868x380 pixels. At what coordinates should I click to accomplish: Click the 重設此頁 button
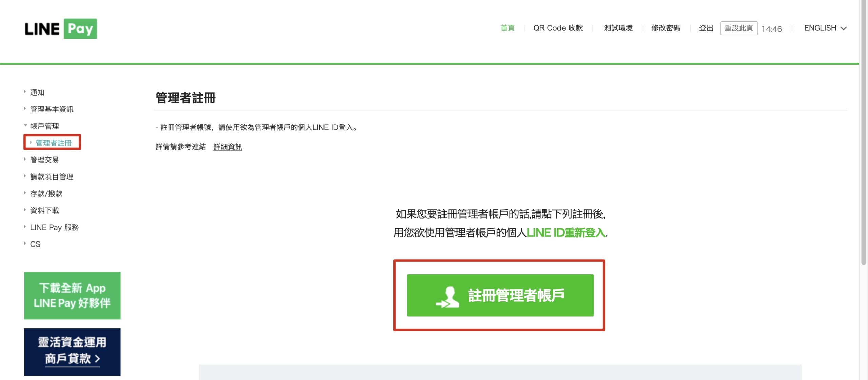click(x=738, y=28)
